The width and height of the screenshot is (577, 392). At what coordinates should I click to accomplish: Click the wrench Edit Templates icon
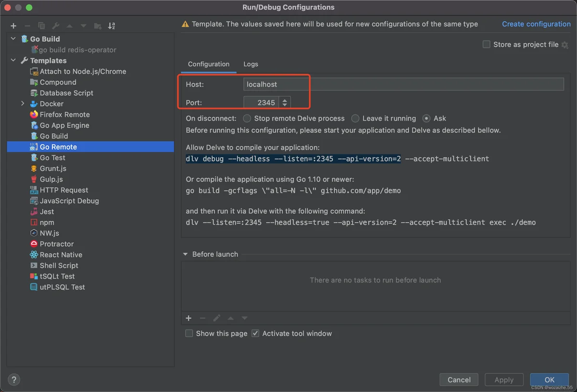point(55,26)
